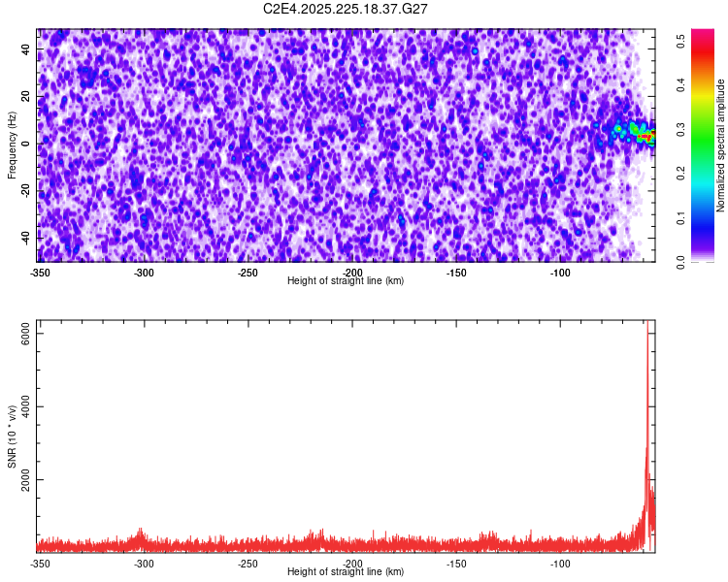The width and height of the screenshot is (728, 582).
Task: Click the SNR bump near -300 km
Action: tap(140, 537)
